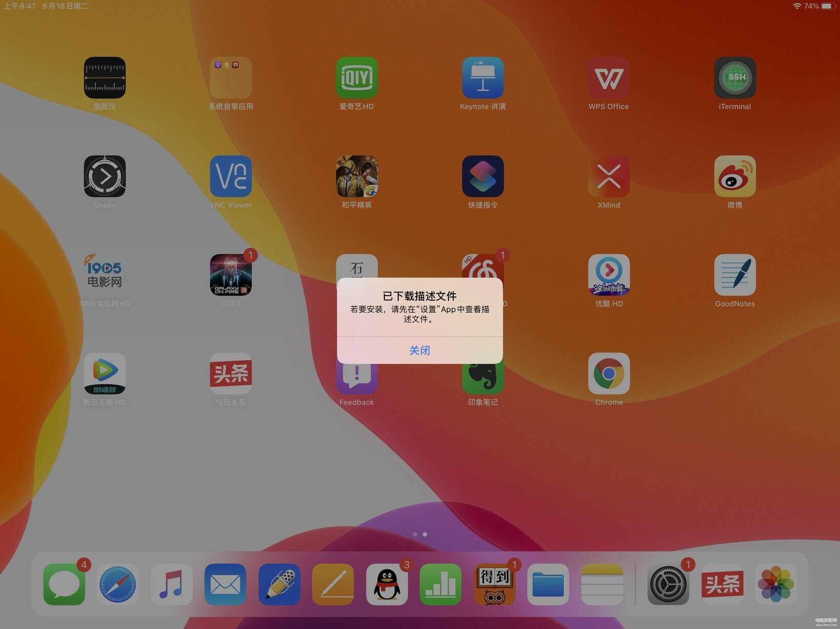Open Music app in the dock
This screenshot has width=840, height=629.
click(172, 584)
